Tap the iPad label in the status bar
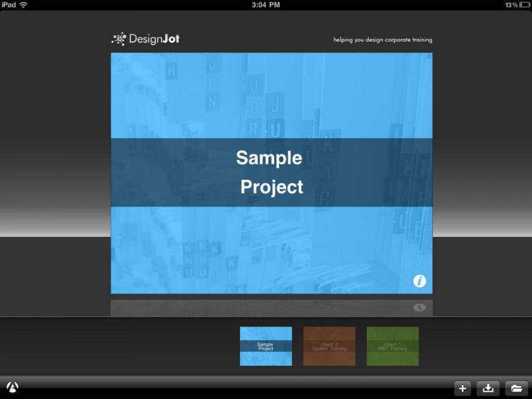 coord(8,4)
